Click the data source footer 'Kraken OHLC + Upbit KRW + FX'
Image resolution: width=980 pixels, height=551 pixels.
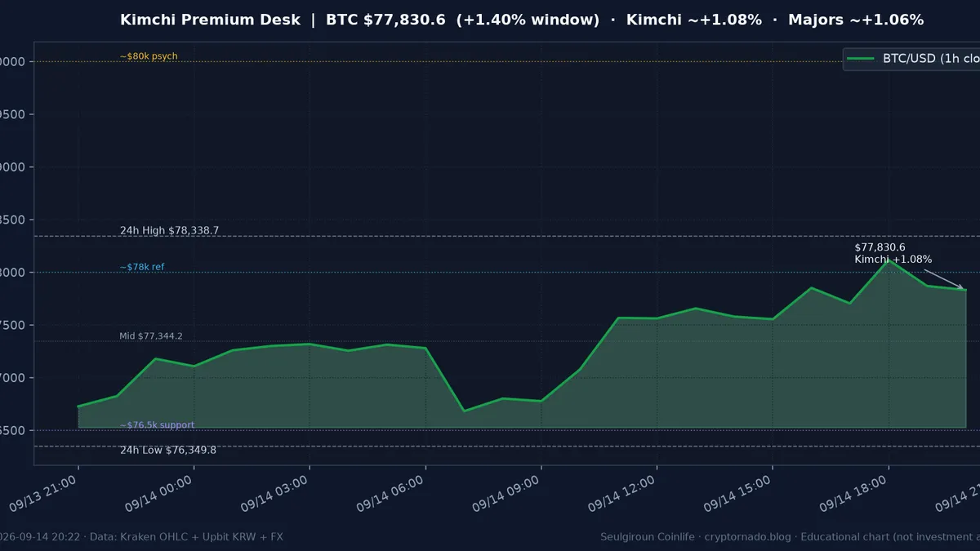point(203,537)
